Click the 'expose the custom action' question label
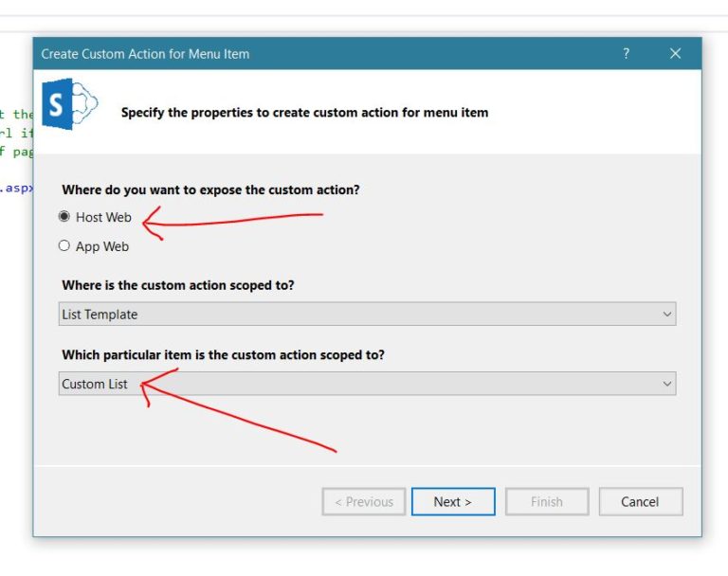The height and width of the screenshot is (576, 728). [210, 189]
